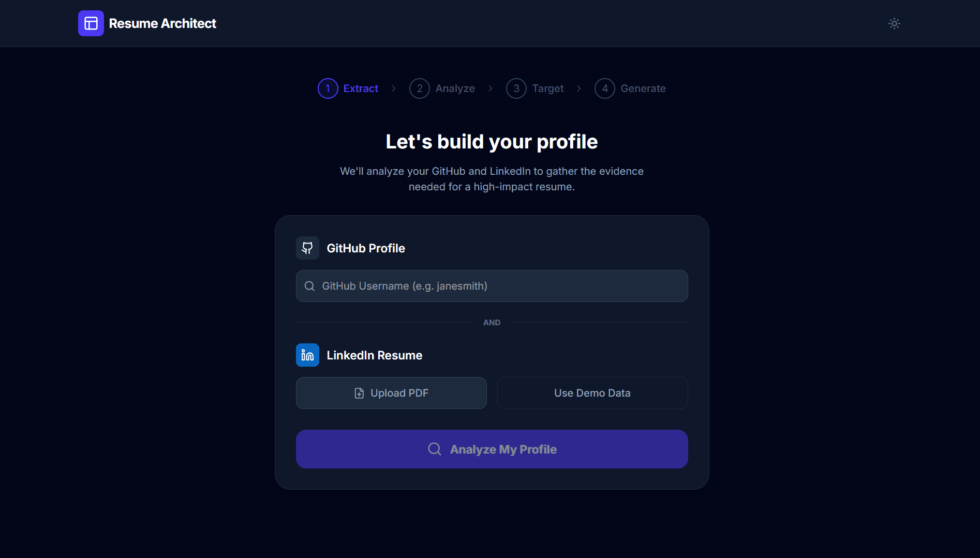980x558 pixels.
Task: Click the upload file icon inside Upload PDF
Action: click(x=359, y=393)
